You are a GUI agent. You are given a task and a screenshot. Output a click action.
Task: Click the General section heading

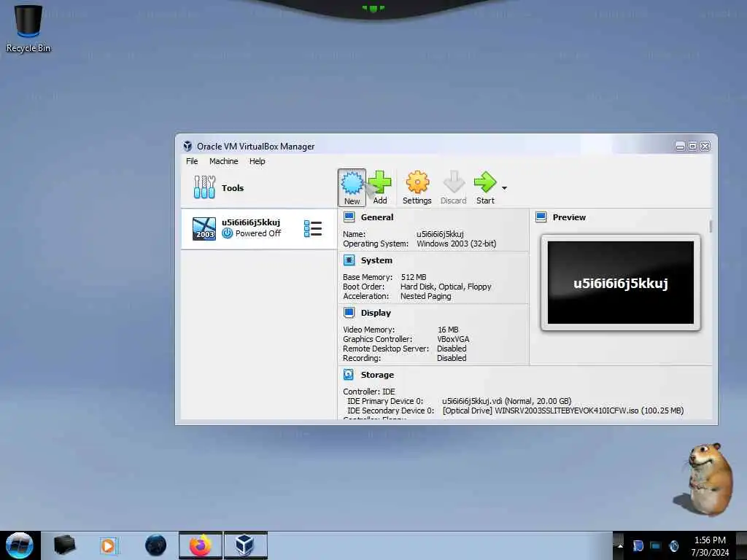pyautogui.click(x=377, y=217)
